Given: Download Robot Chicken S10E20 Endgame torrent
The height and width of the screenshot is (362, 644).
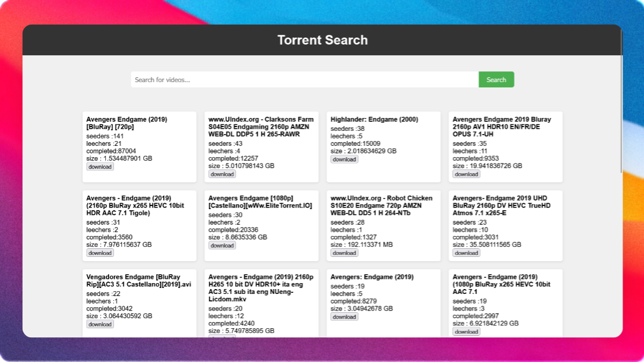Looking at the screenshot, I should 345,253.
